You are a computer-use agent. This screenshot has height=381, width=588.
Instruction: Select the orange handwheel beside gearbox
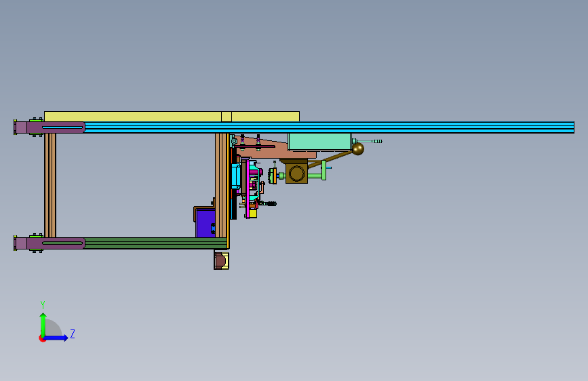click(x=274, y=176)
